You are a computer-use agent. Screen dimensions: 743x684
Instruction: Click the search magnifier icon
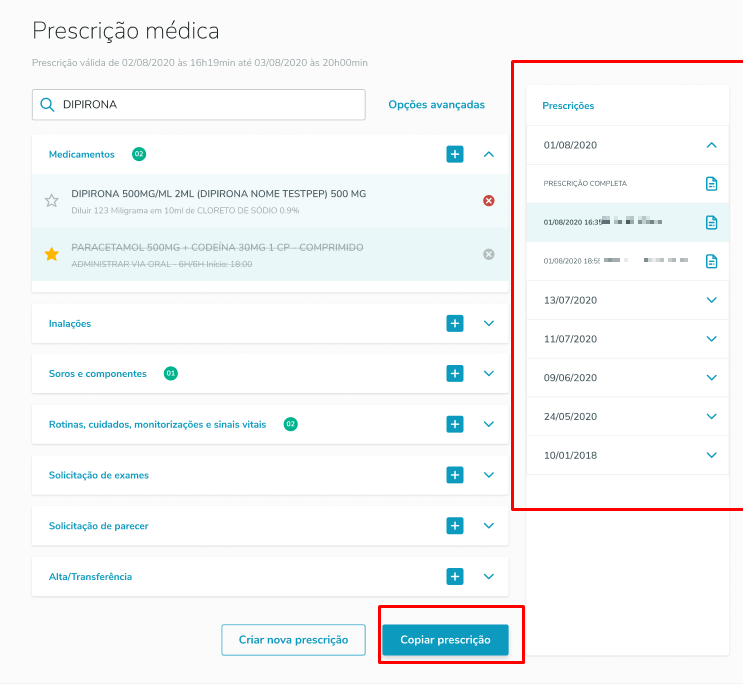[48, 104]
